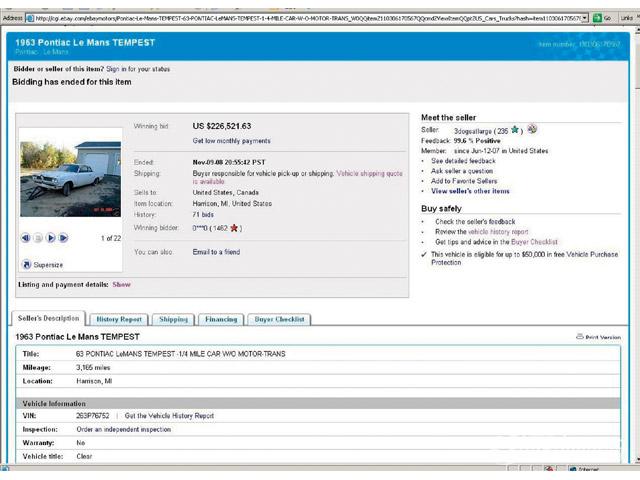Click the winning bidder's red star icon
This screenshot has width=640, height=480.
tap(234, 229)
